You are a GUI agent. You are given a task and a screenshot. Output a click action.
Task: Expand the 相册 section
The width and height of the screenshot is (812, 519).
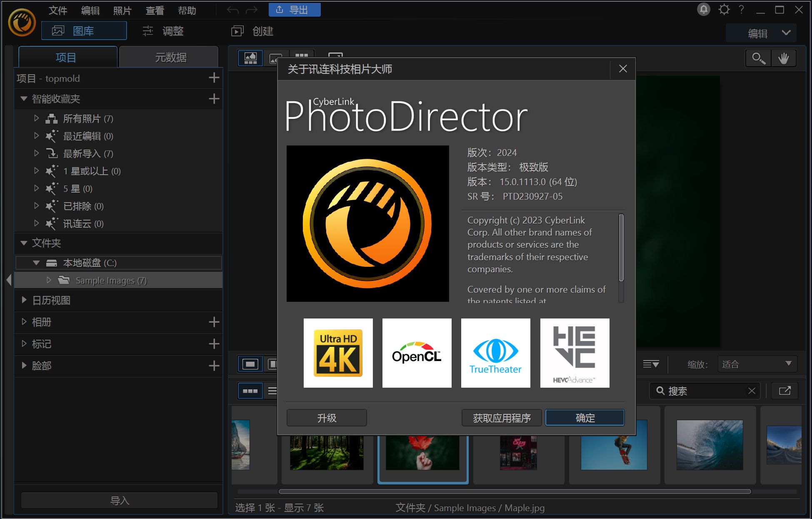coord(24,322)
